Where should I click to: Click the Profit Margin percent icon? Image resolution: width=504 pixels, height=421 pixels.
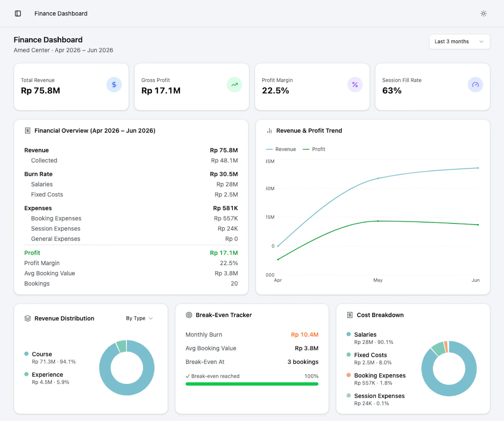click(x=355, y=85)
